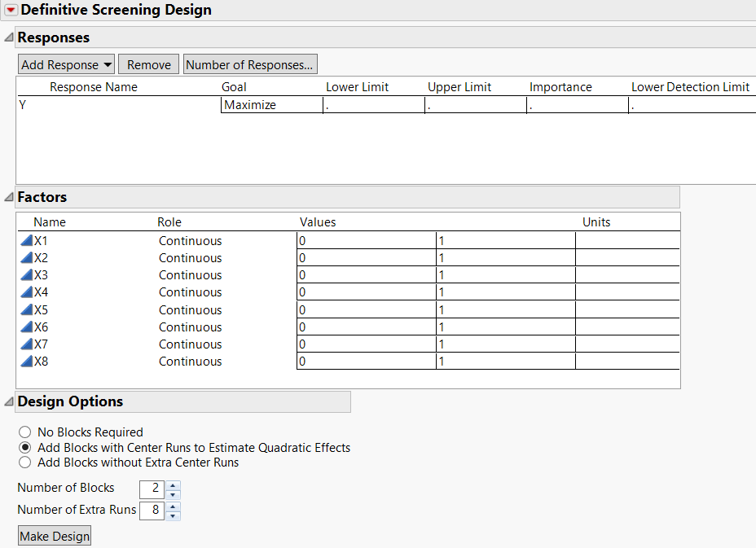This screenshot has height=548, width=756.
Task: Click the Lower Limit cell for Y
Action: pos(374,105)
